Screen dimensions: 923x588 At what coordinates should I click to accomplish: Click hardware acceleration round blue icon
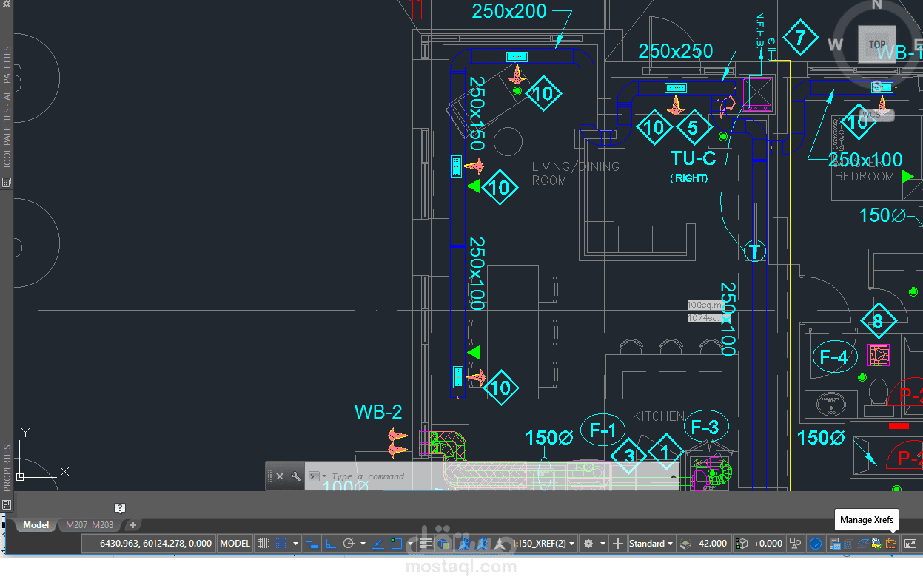[815, 544]
